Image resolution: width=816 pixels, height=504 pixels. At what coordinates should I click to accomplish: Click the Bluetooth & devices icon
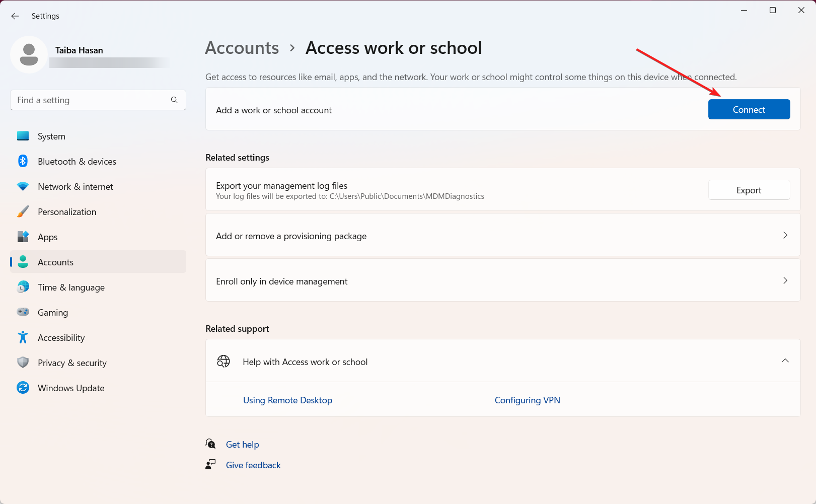[23, 161]
